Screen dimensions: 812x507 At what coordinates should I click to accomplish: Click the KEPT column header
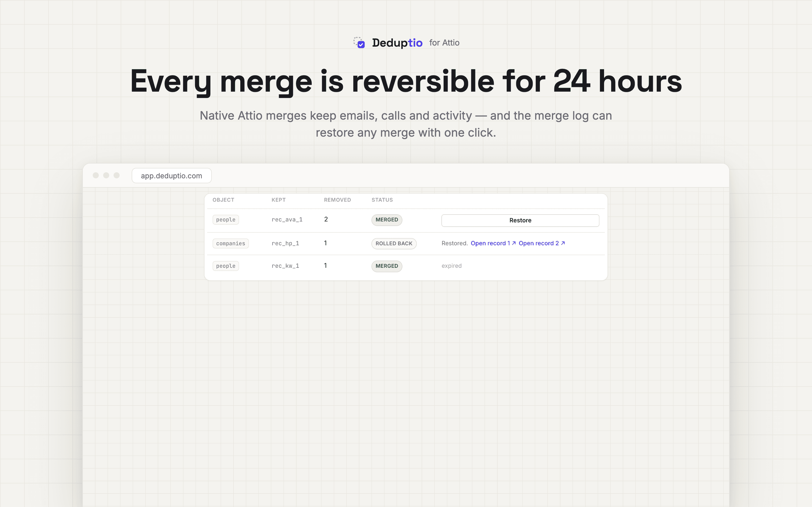[279, 200]
